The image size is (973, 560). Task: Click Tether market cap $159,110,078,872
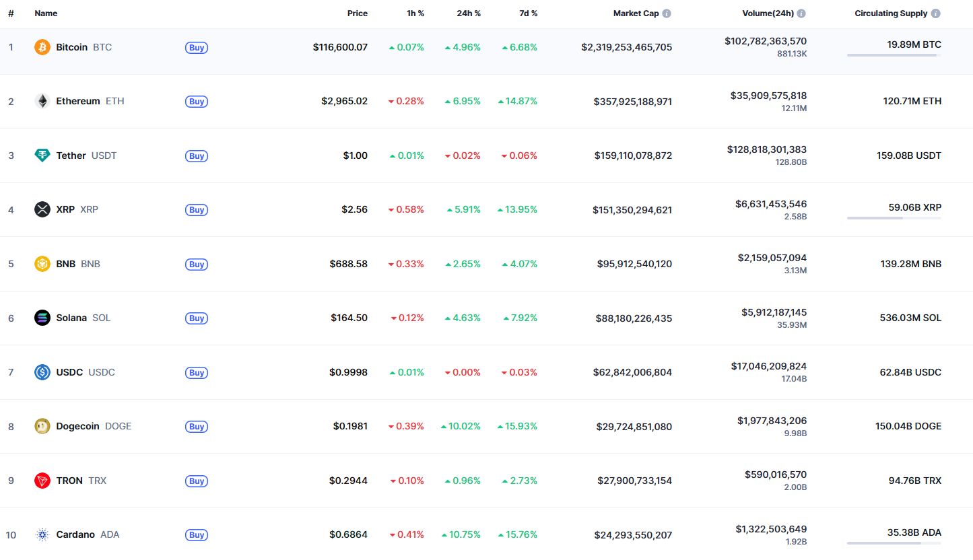pyautogui.click(x=633, y=155)
